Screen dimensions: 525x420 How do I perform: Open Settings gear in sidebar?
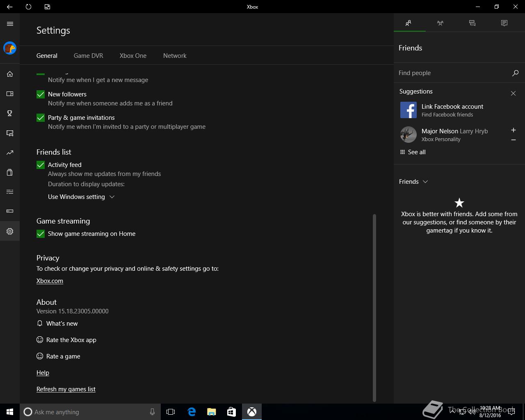[10, 231]
